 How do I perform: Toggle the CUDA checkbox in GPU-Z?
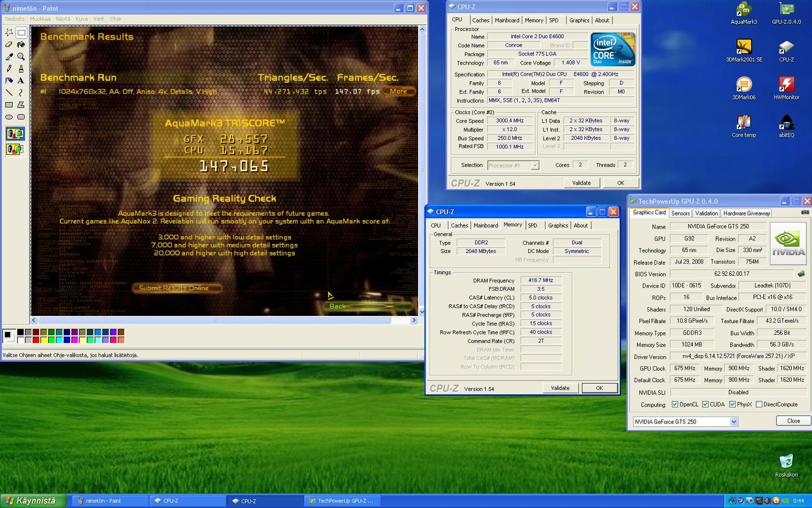coord(705,404)
